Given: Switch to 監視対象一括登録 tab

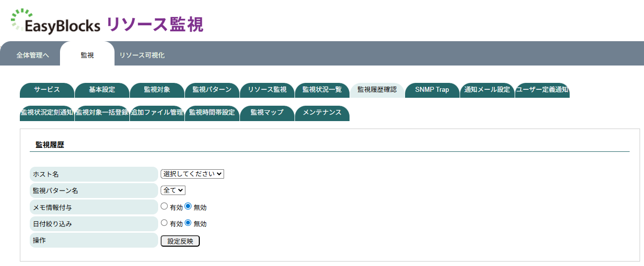Looking at the screenshot, I should pos(102,113).
